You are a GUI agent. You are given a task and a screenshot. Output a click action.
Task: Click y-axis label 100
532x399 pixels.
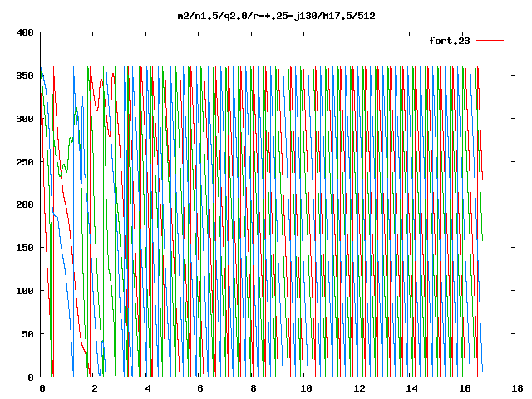25,291
